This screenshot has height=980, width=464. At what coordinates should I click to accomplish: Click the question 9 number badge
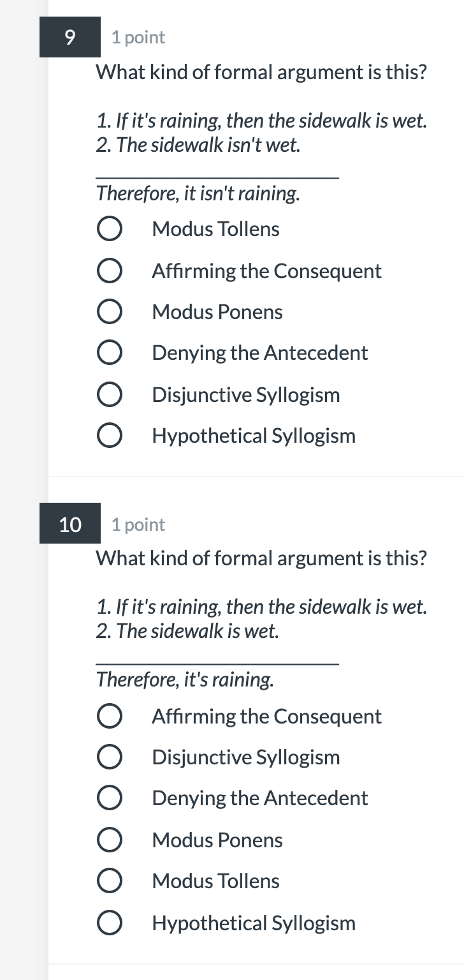pyautogui.click(x=70, y=37)
